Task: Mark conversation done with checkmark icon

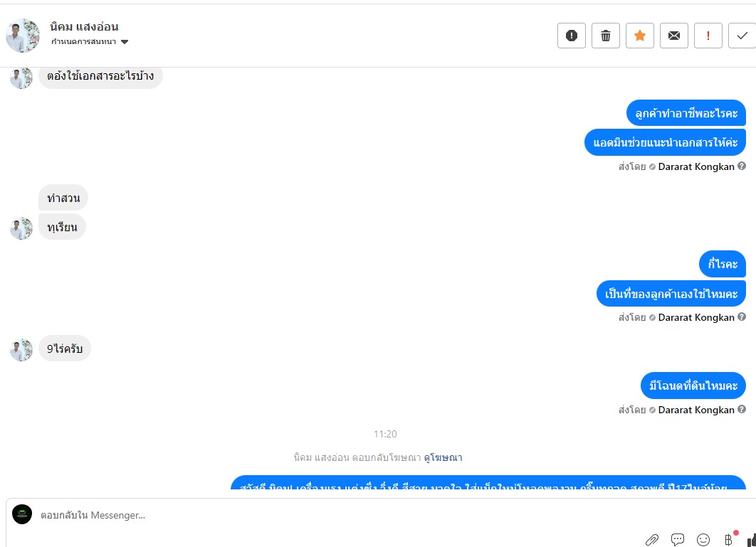Action: point(742,36)
